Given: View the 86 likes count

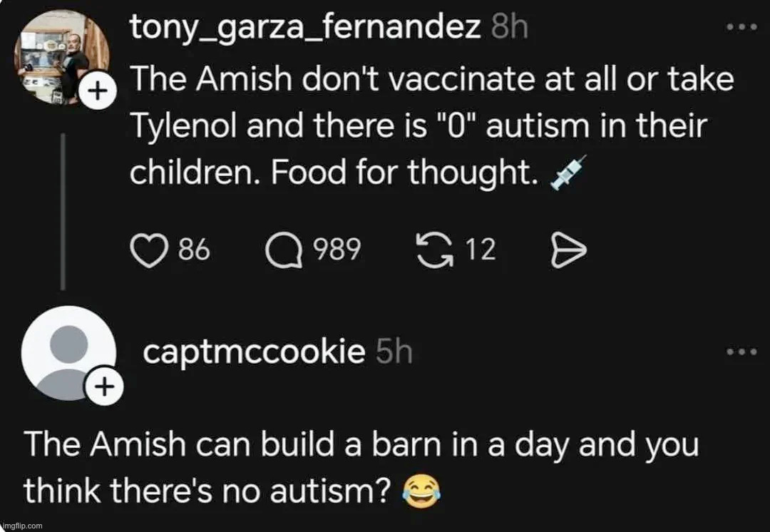Looking at the screenshot, I should (x=191, y=250).
